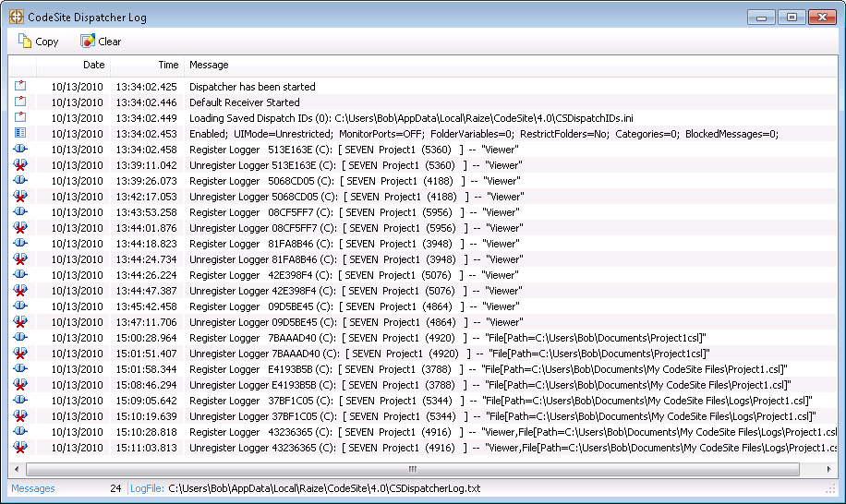Click the unregister icon for Logger 5068CD05
The width and height of the screenshot is (846, 504).
[20, 196]
